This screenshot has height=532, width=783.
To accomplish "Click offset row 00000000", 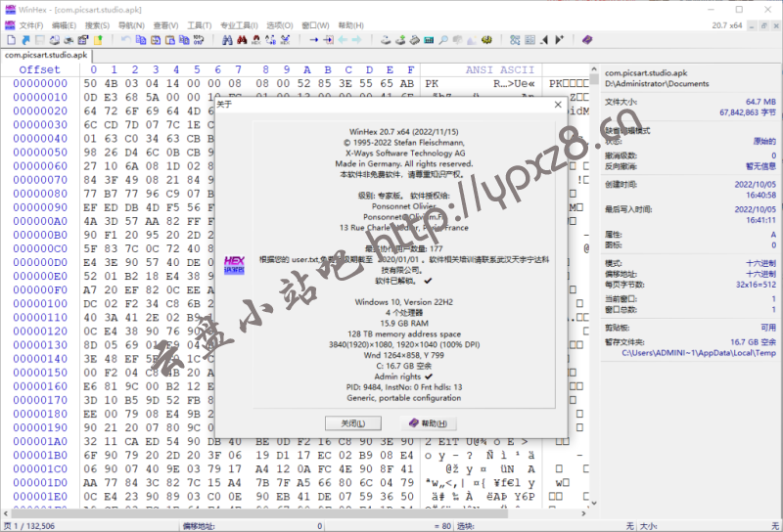I will [40, 83].
